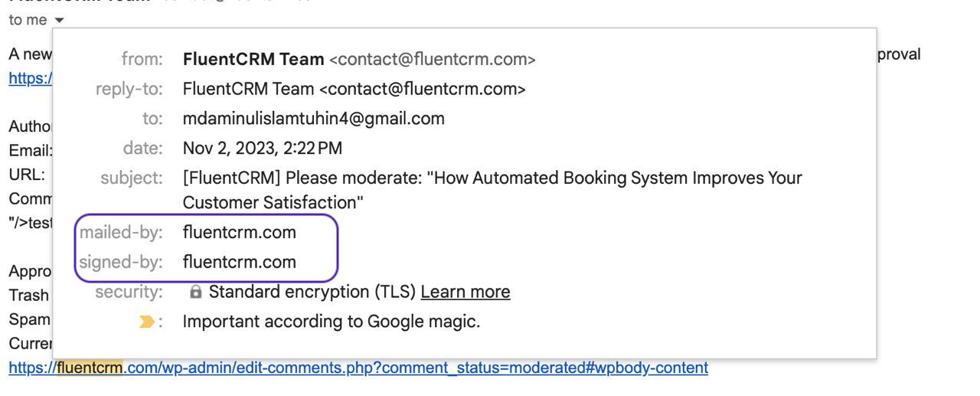Click the reply-to "FluentCRM Team" address line

coord(354,89)
